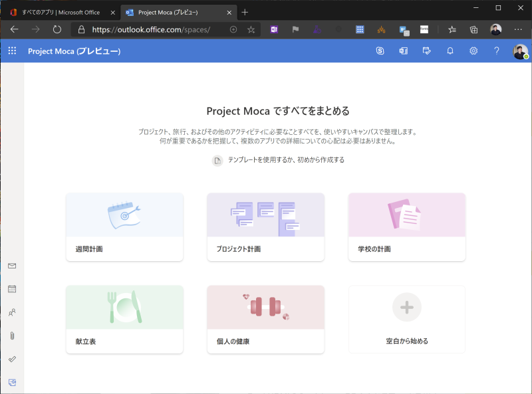Image resolution: width=532 pixels, height=394 pixels.
Task: Open attached Files via the paperclip icon
Action: click(12, 334)
